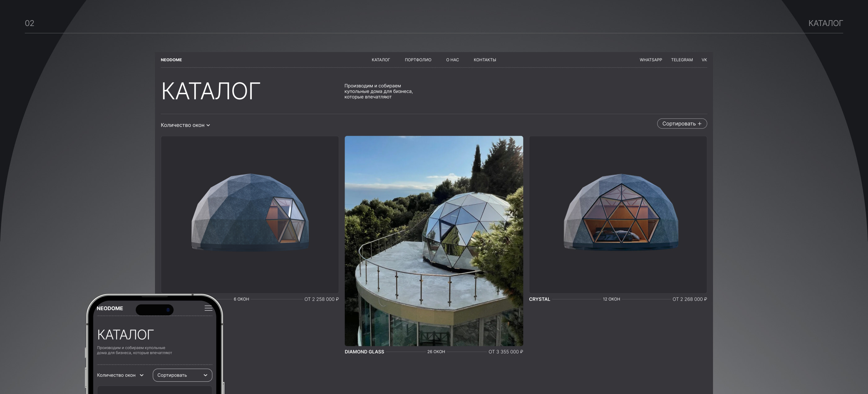Image resolution: width=868 pixels, height=394 pixels.
Task: Go to ПОРТФОЛИО in navigation
Action: click(x=418, y=59)
